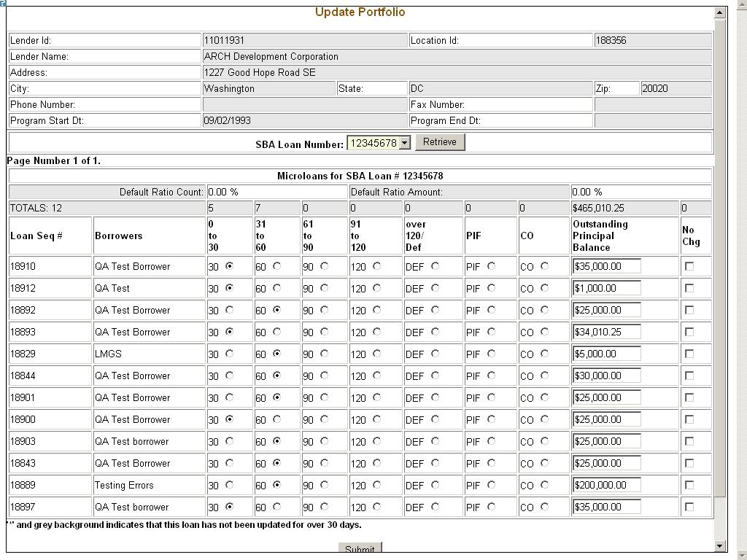The width and height of the screenshot is (747, 560).
Task: Open the SBA Loan Number dropdown
Action: 405,143
